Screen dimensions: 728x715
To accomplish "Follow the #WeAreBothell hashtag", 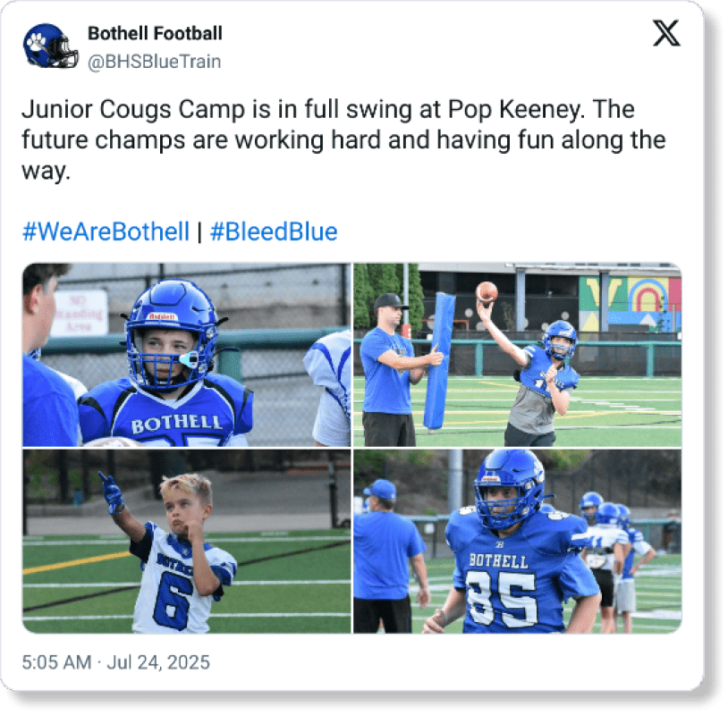I will 106,231.
